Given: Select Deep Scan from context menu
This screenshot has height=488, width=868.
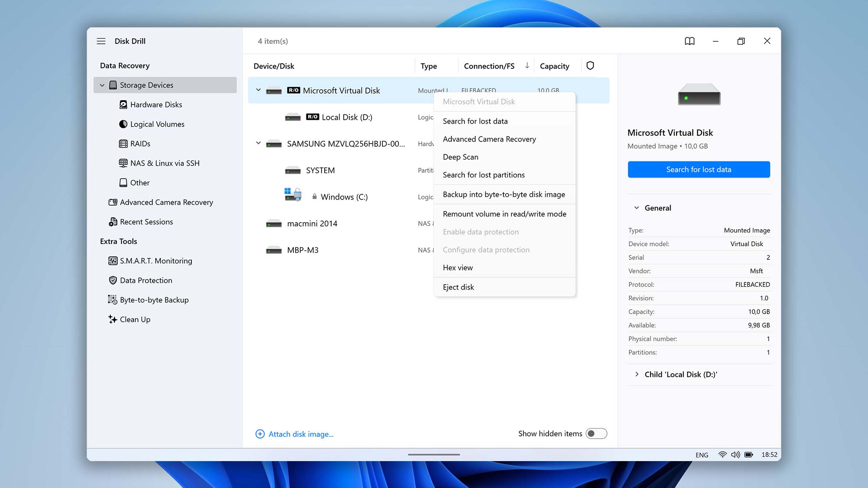Looking at the screenshot, I should [x=504, y=157].
